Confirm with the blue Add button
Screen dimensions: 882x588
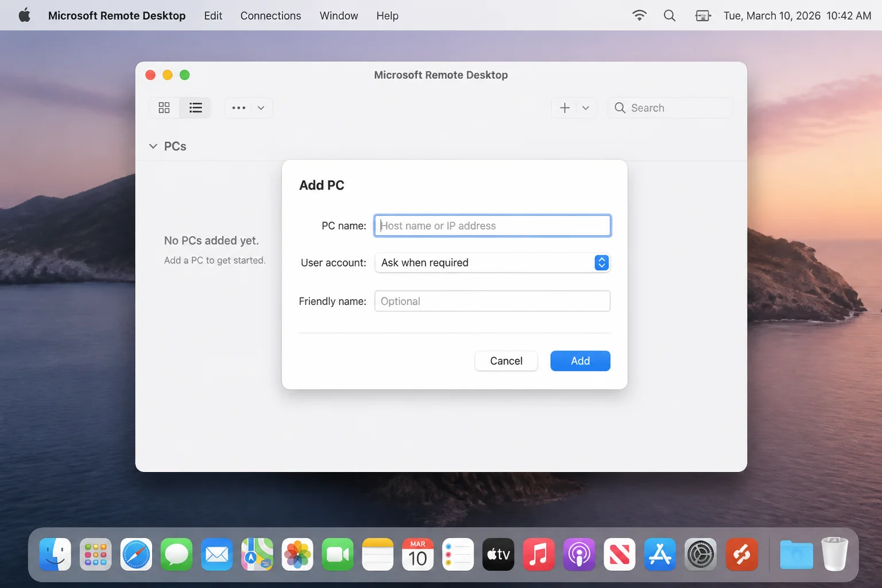(x=580, y=361)
